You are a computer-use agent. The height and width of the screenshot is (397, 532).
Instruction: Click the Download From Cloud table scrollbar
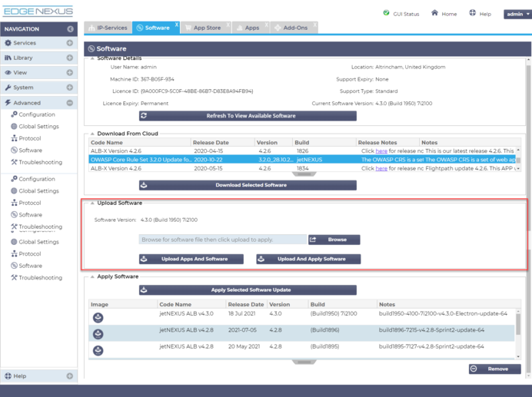pos(518,160)
